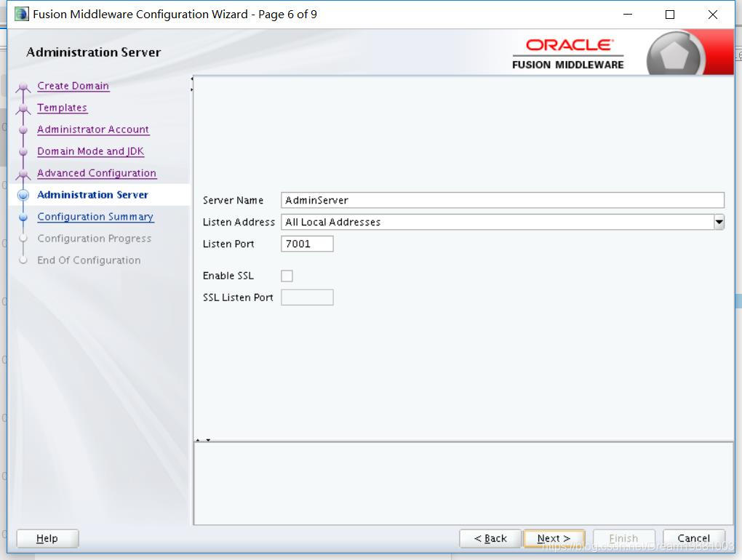This screenshot has height=560, width=742.
Task: Click the Cancel button
Action: click(x=694, y=538)
